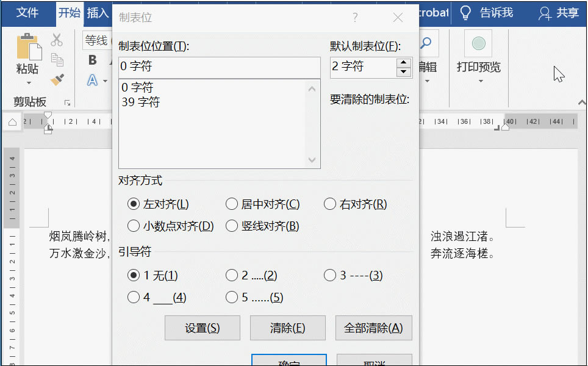Select 居中对齐 alignment radio button
The width and height of the screenshot is (588, 366).
[232, 204]
